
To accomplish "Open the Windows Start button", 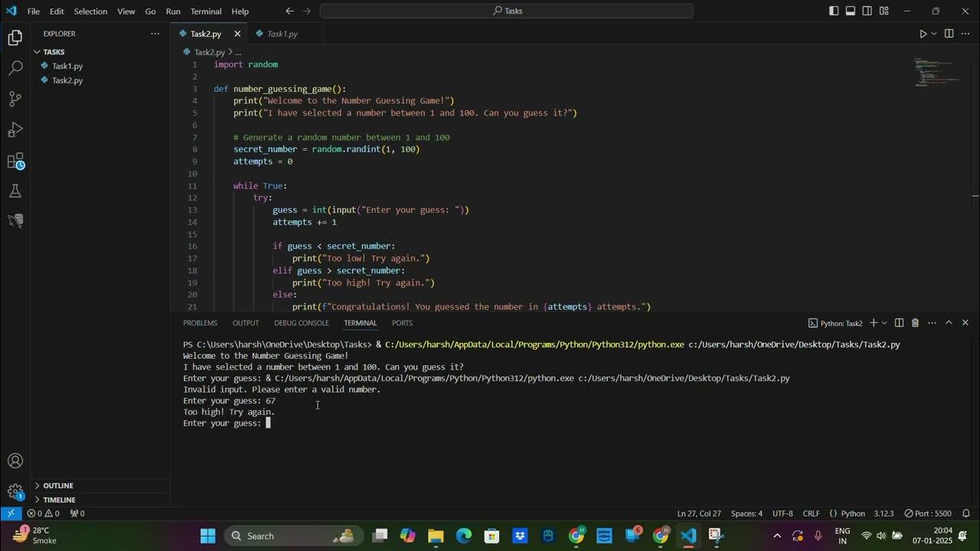I will click(x=207, y=536).
